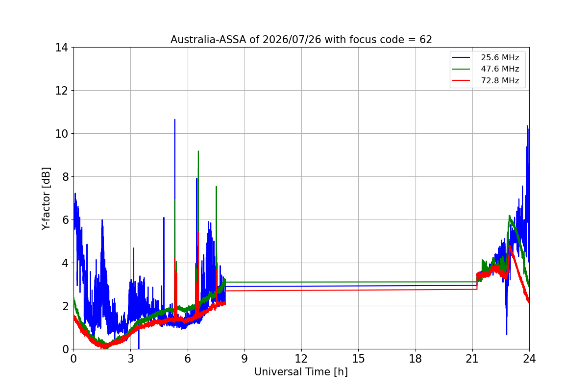Click the 47.6 MHz legend label

coord(500,69)
